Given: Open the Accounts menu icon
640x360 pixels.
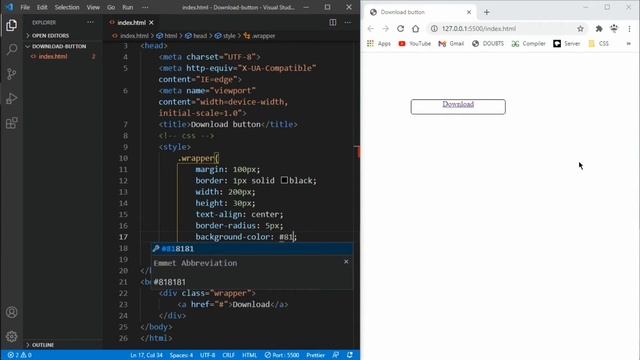Looking at the screenshot, I should (11, 312).
